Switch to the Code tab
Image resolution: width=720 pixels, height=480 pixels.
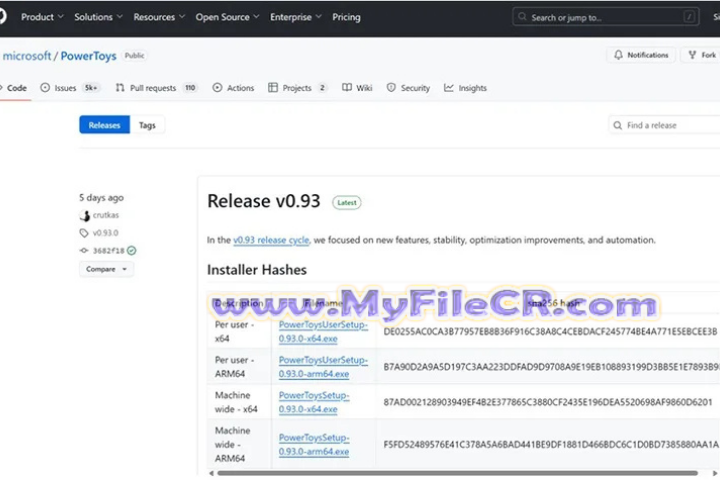(x=14, y=88)
